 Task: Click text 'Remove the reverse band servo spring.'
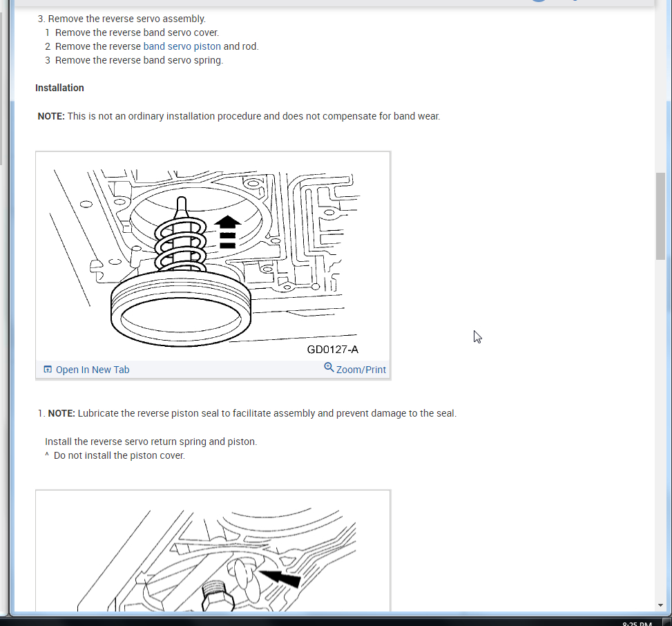140,60
